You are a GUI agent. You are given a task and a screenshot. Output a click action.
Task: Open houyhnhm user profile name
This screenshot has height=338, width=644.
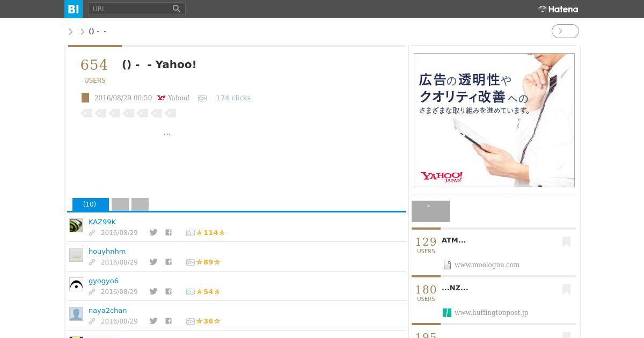click(x=107, y=251)
